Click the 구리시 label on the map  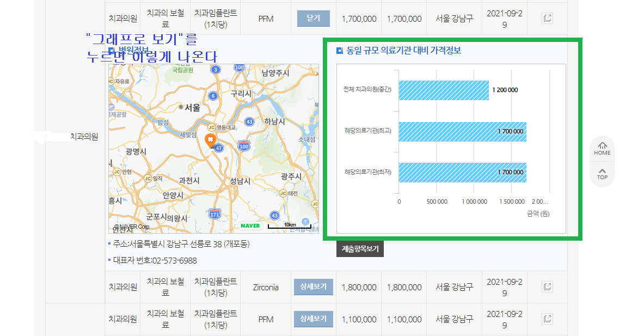241,94
